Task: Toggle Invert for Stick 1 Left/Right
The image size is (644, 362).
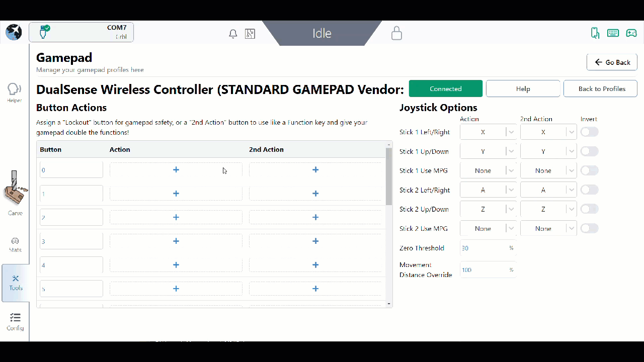Action: tap(589, 132)
